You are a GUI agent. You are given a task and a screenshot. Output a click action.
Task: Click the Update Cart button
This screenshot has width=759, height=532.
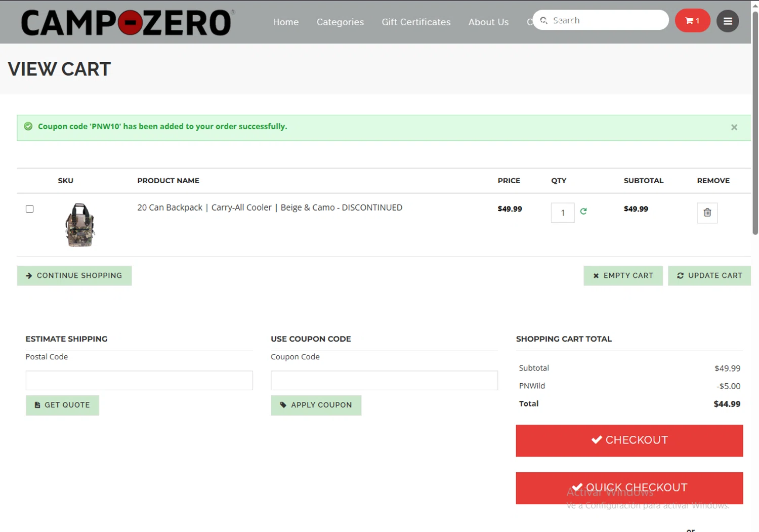pos(709,276)
